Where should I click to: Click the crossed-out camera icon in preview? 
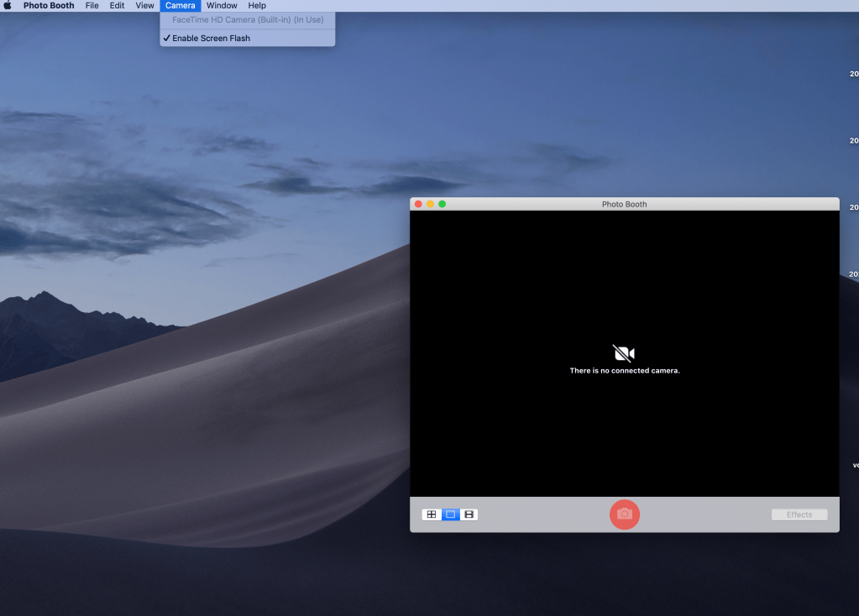(x=624, y=353)
